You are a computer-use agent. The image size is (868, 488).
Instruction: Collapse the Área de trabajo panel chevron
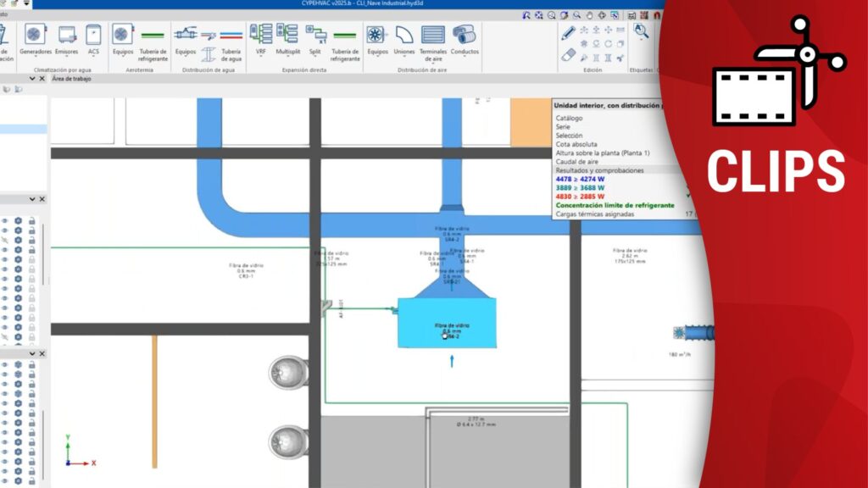tap(32, 79)
